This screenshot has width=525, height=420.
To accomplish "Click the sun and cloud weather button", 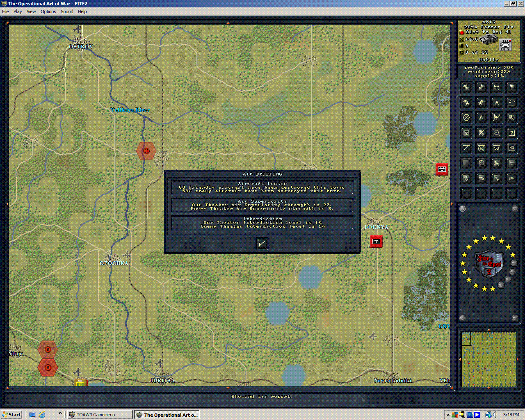I will click(497, 163).
